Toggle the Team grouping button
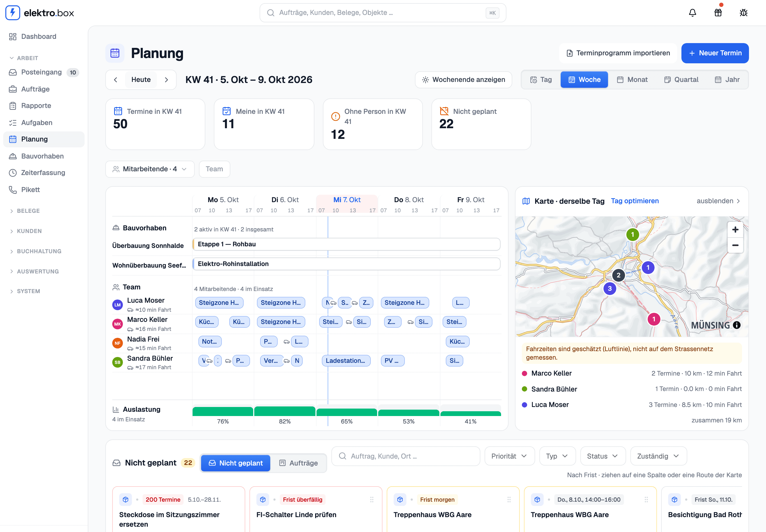766x532 pixels. pos(214,169)
